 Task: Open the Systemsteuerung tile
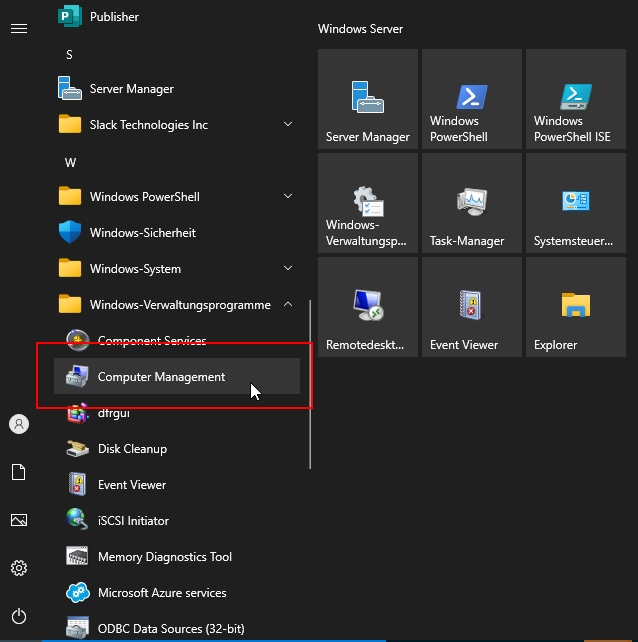576,203
